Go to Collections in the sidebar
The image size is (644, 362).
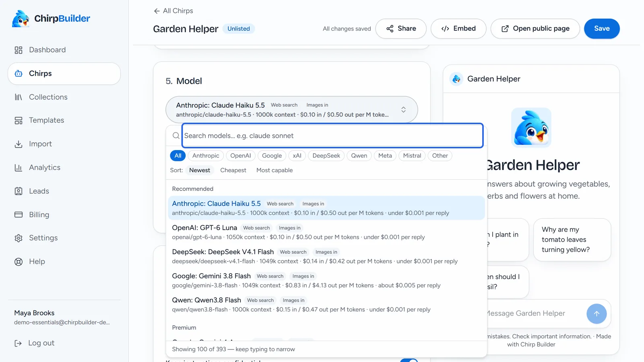point(64,97)
